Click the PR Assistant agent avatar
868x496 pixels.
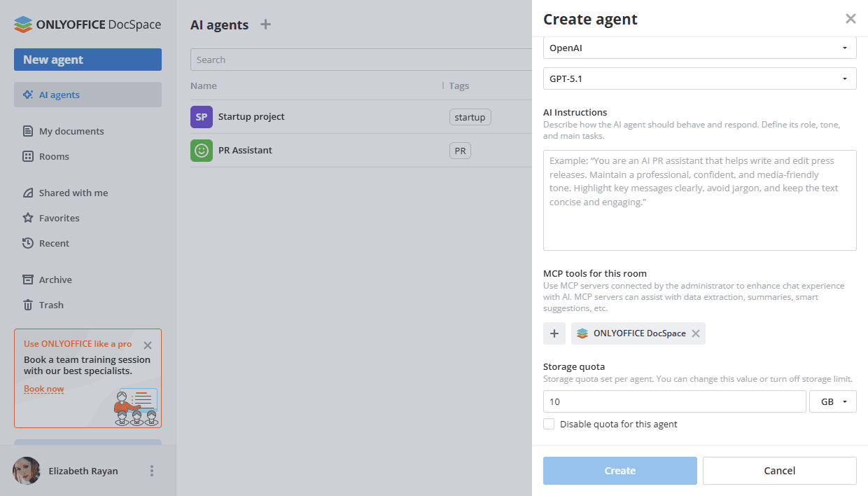coord(201,149)
